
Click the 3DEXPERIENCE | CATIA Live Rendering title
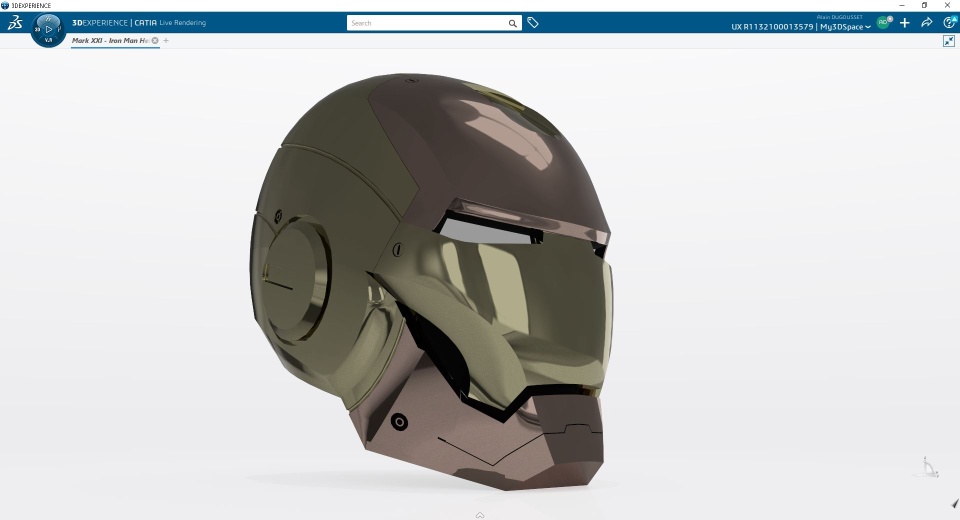point(139,23)
